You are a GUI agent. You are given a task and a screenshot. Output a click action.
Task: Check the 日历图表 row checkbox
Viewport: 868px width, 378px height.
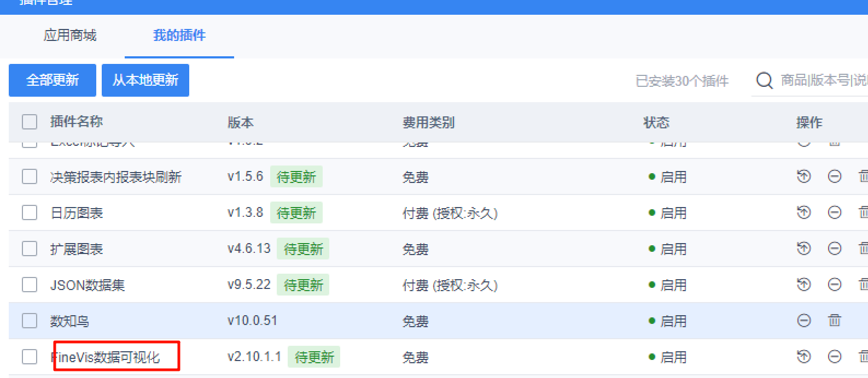[30, 212]
